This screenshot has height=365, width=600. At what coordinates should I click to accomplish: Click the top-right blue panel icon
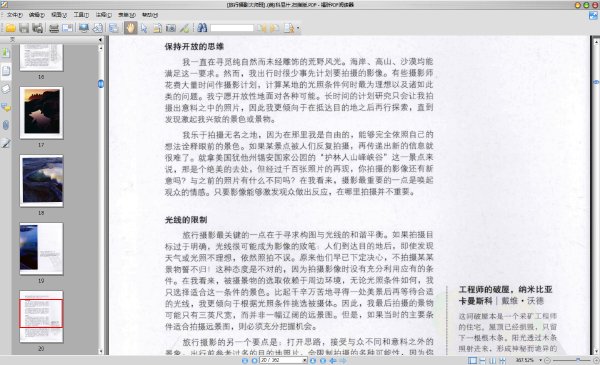(x=593, y=15)
